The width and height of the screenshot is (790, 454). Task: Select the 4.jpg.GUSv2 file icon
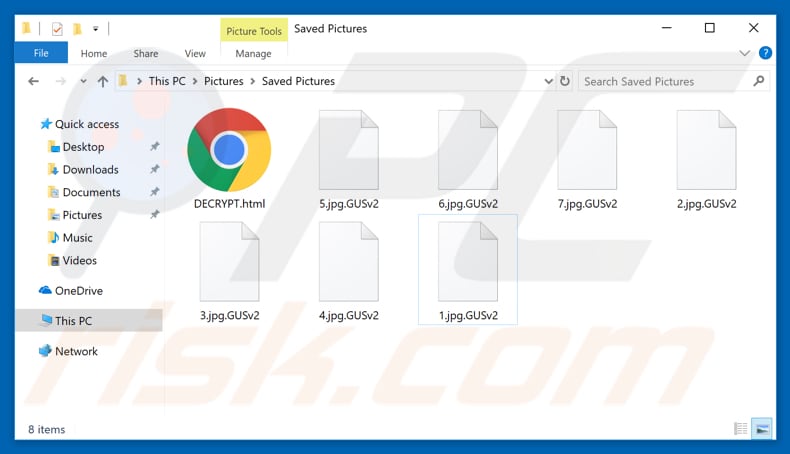pos(349,262)
